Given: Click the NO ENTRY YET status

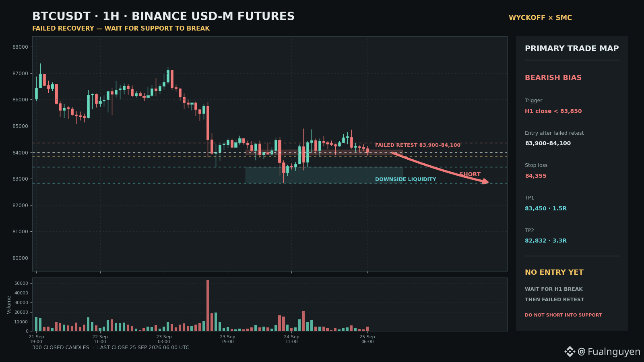Looking at the screenshot, I should 554,272.
